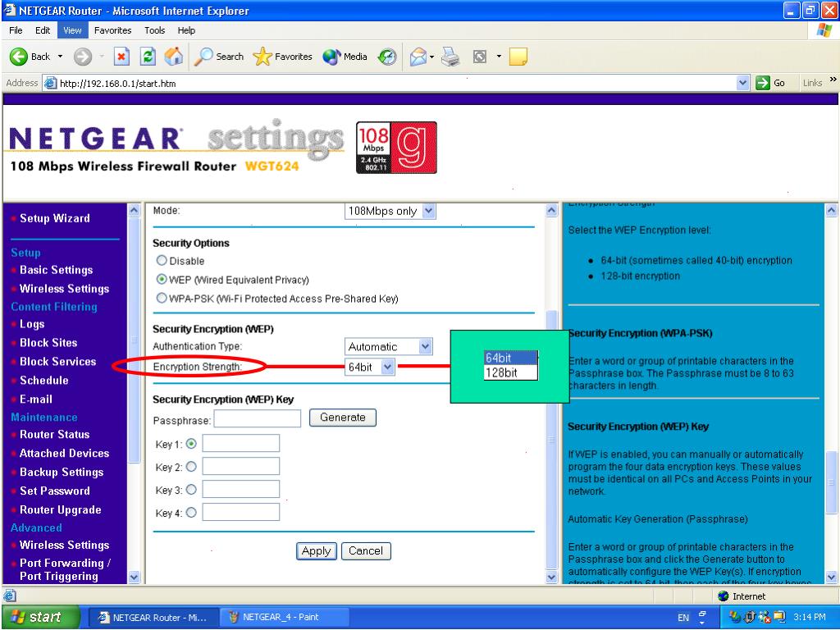Click the Print icon
The height and width of the screenshot is (630, 840).
pyautogui.click(x=450, y=57)
